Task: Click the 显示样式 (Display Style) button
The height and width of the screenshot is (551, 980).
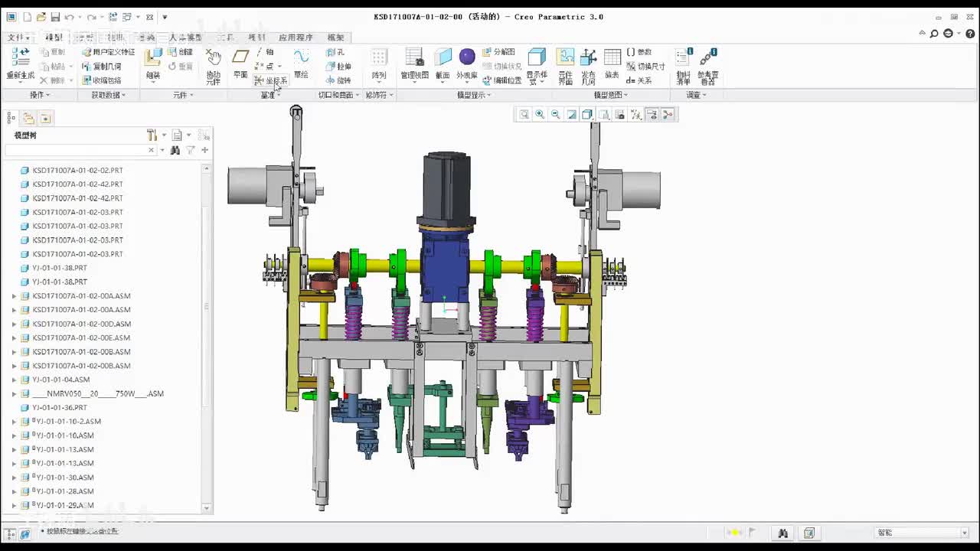Action: tap(537, 66)
